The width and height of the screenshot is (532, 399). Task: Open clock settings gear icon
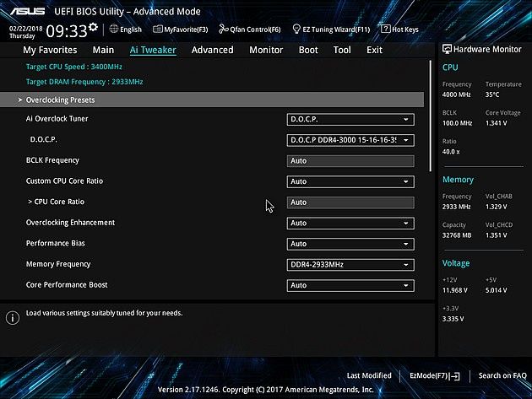click(93, 27)
